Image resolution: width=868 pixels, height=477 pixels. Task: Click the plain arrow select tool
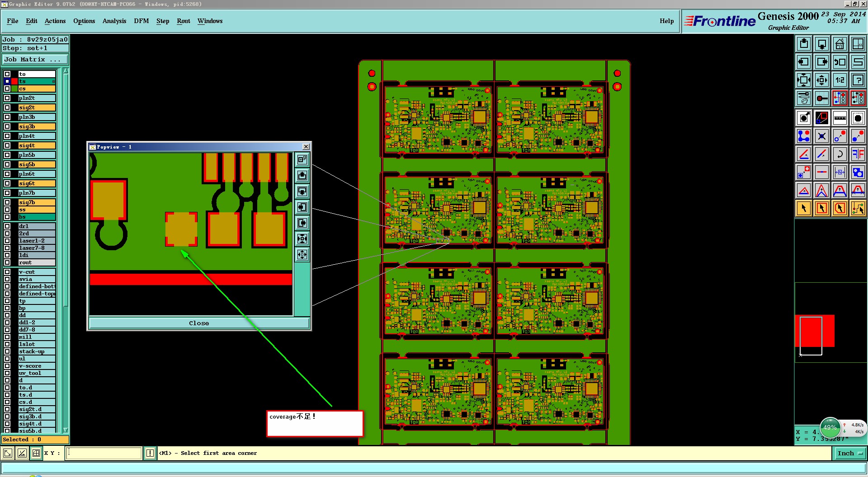[x=804, y=208]
